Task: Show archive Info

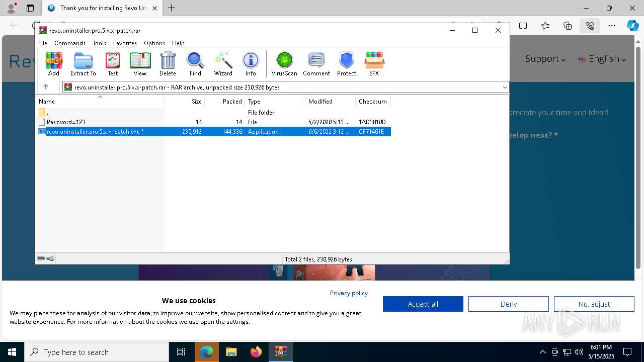Action: (x=251, y=64)
